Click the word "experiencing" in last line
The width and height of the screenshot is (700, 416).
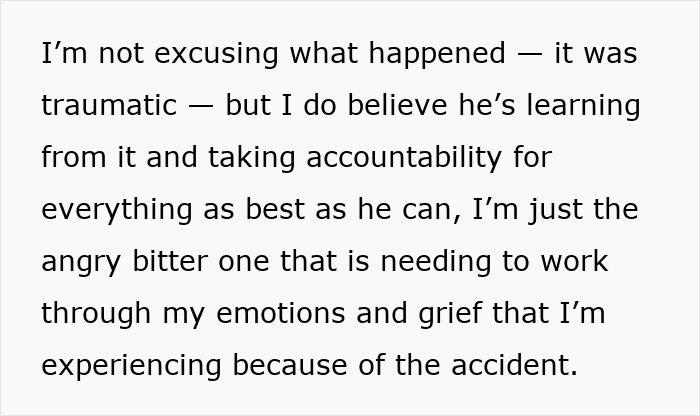tap(131, 366)
